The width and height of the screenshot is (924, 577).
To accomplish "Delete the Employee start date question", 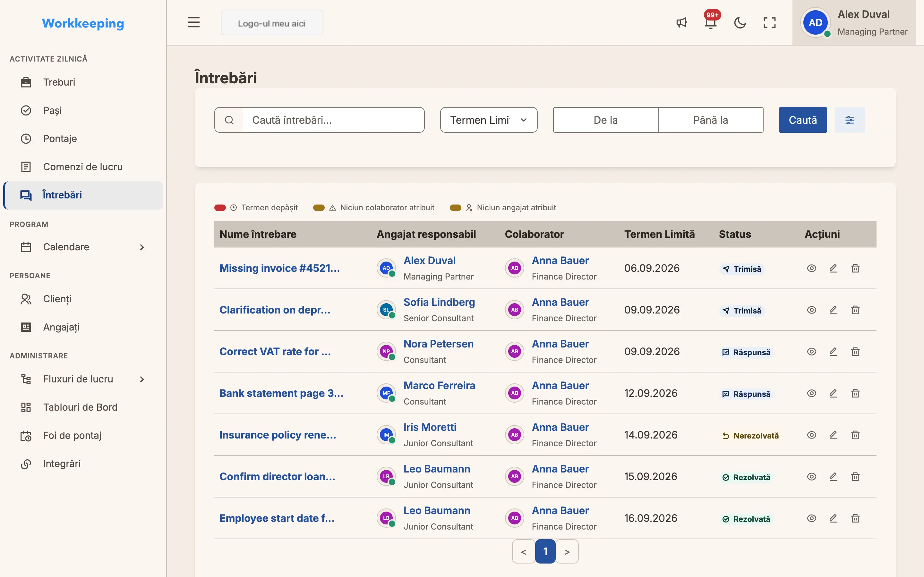I will click(855, 518).
